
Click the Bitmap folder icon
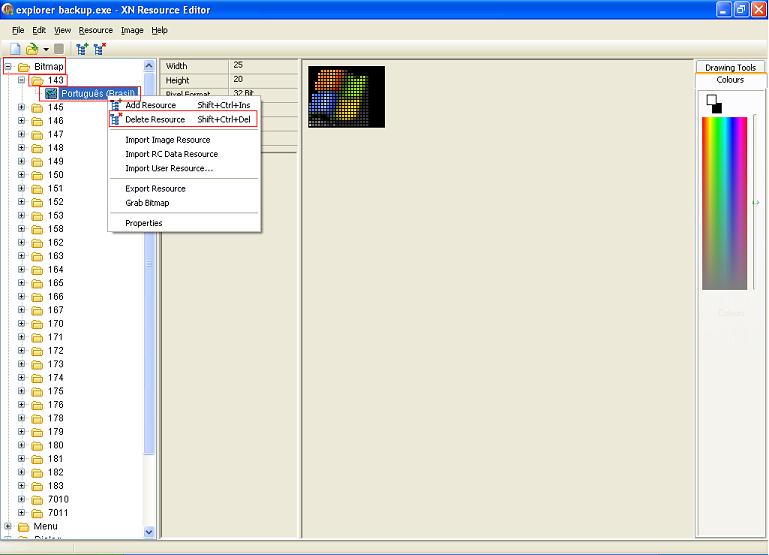[x=24, y=67]
